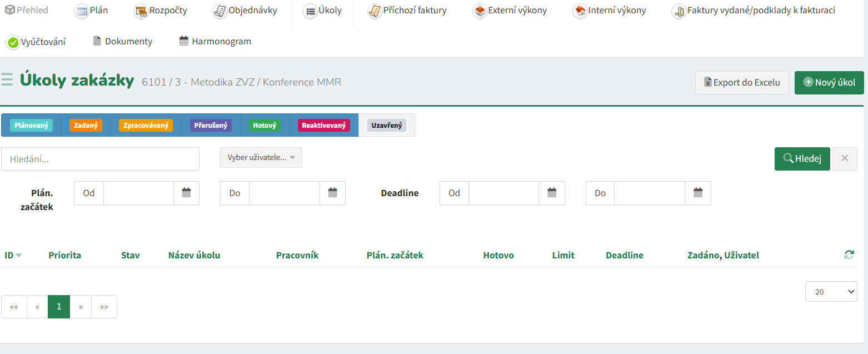Toggle the Přerušený status filter

pyautogui.click(x=211, y=126)
